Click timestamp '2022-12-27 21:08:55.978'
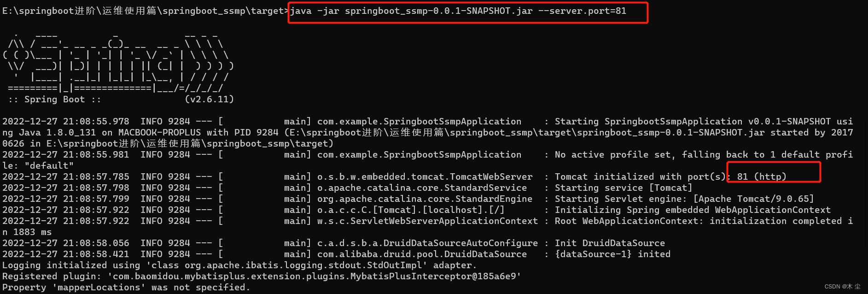 (x=66, y=121)
